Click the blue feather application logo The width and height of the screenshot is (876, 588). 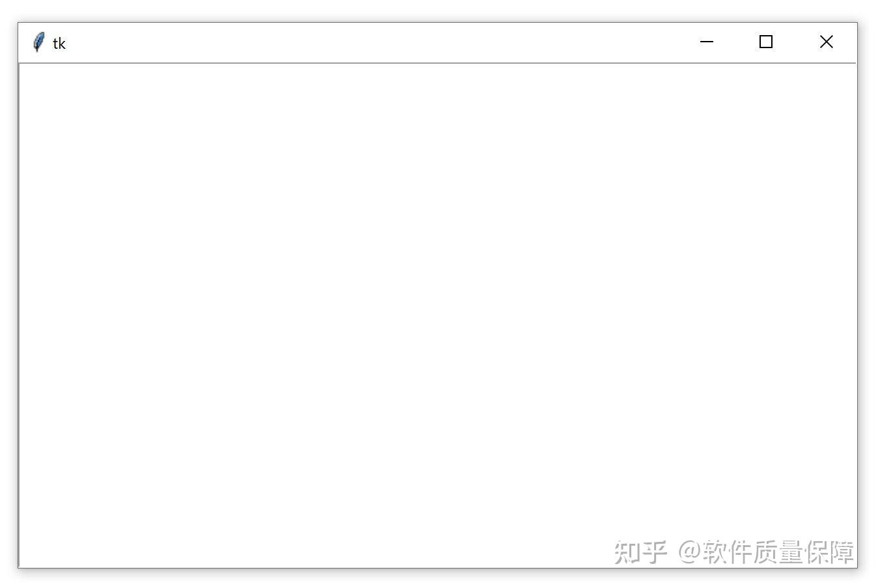pos(39,42)
